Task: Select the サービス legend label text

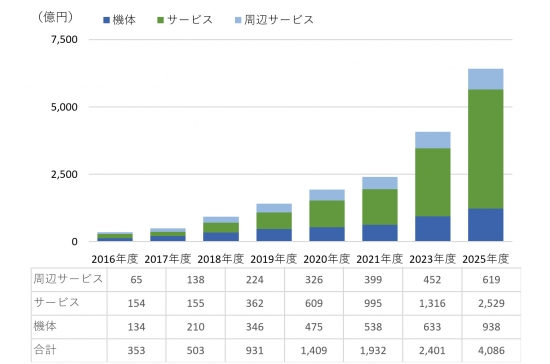Action: coord(190,20)
